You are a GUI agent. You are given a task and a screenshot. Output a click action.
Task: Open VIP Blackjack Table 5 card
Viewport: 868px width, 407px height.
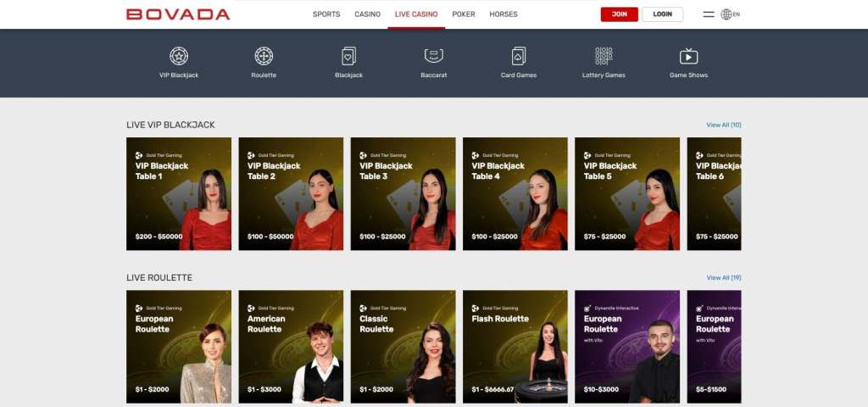tap(627, 194)
